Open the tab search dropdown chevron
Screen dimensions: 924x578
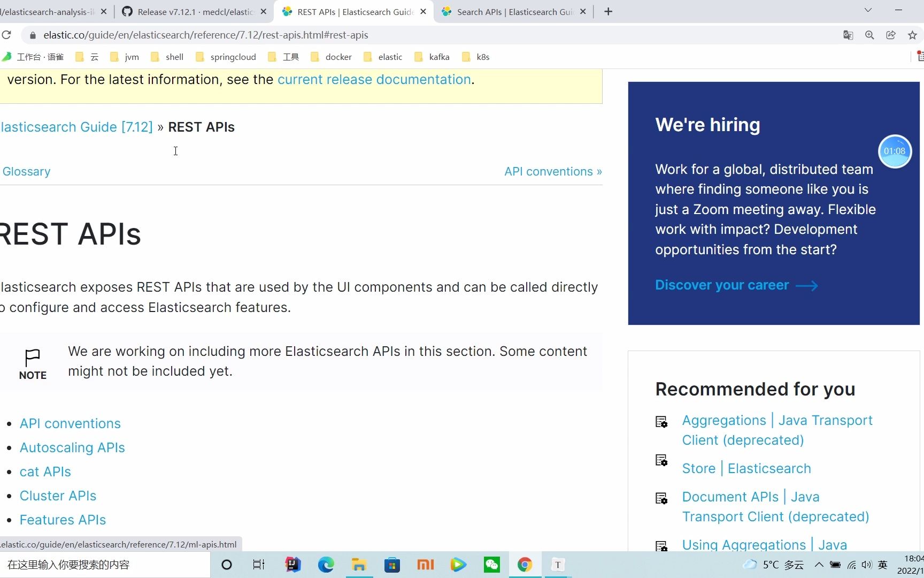point(868,10)
